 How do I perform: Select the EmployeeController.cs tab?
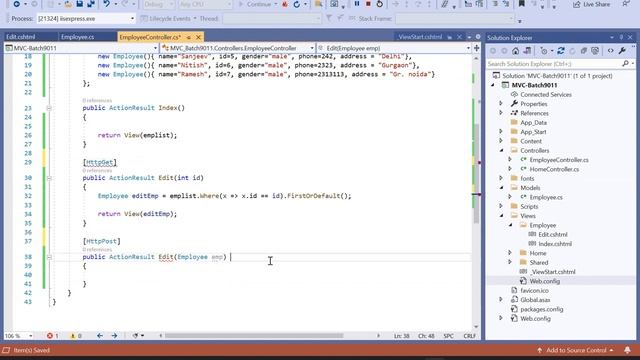pyautogui.click(x=150, y=37)
